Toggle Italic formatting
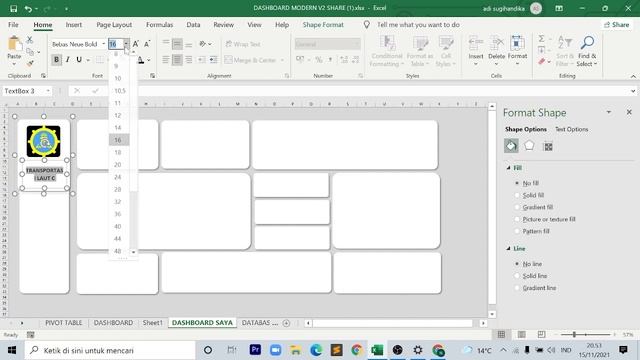Screen dimensions: 640x360 [x=67, y=60]
